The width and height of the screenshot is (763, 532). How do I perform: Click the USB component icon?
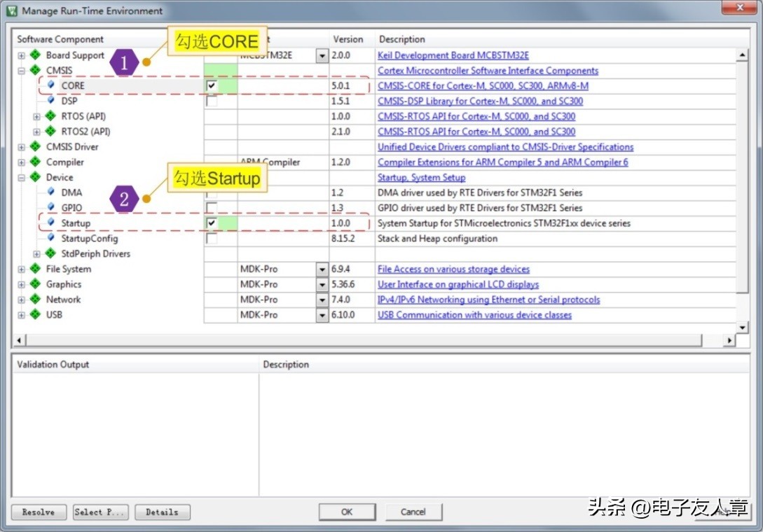pyautogui.click(x=35, y=315)
